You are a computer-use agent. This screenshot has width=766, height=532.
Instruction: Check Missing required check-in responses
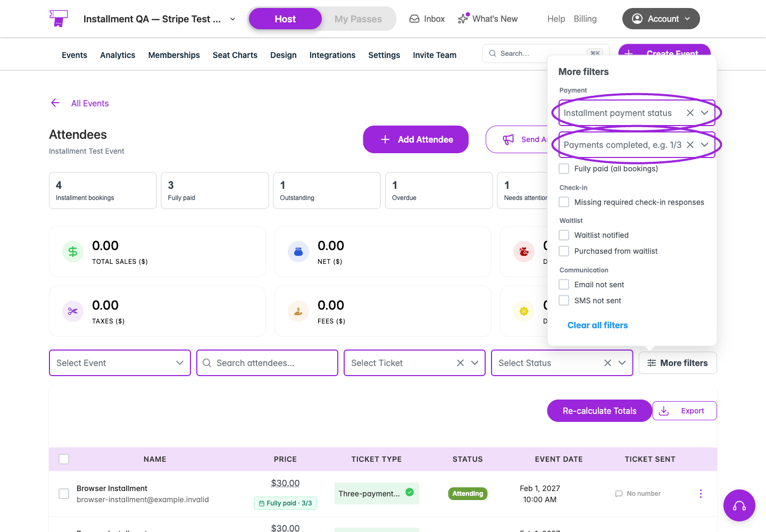click(x=564, y=202)
